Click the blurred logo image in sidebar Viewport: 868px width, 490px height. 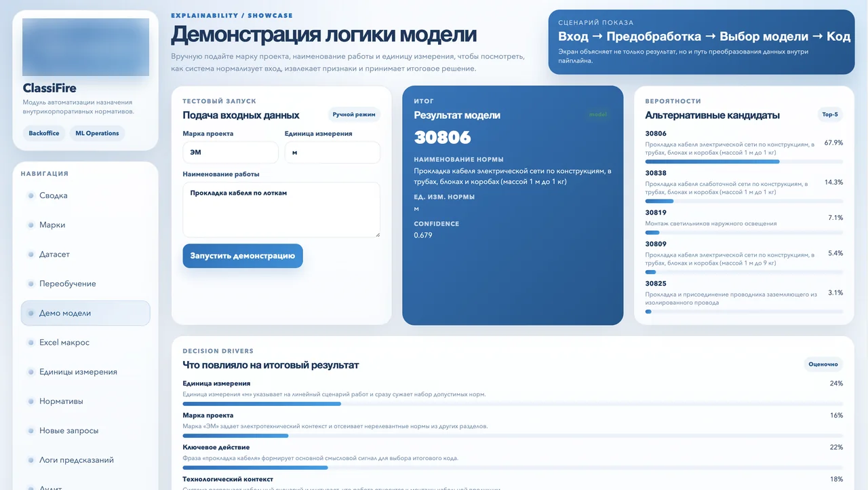(x=85, y=47)
